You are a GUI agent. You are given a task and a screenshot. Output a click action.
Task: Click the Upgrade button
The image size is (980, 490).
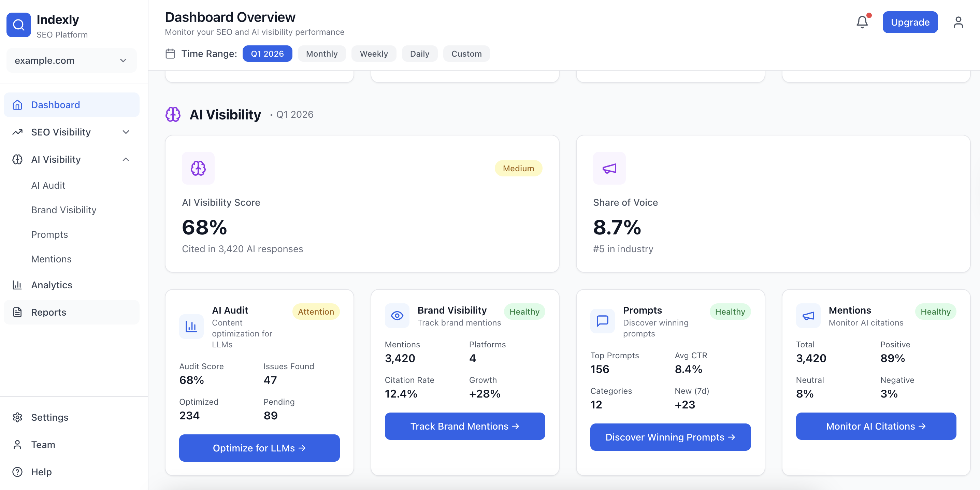[910, 22]
